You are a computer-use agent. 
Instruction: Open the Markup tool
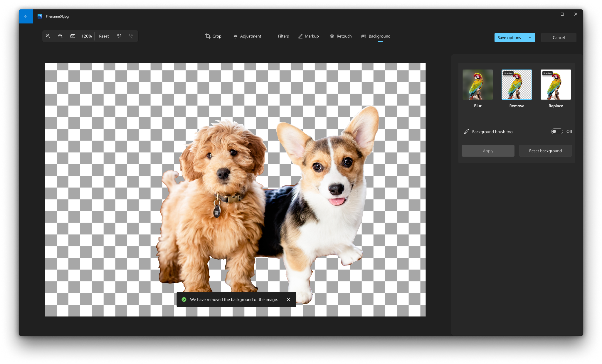click(x=308, y=36)
